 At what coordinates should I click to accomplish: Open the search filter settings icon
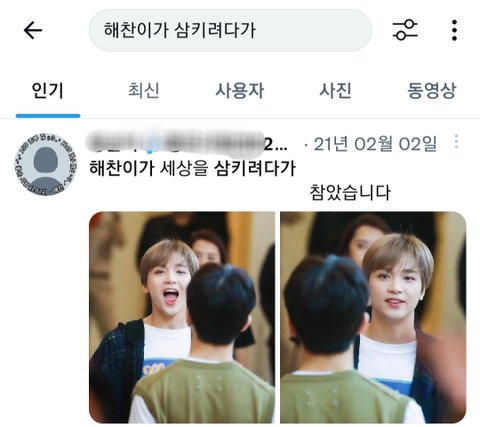(x=405, y=30)
